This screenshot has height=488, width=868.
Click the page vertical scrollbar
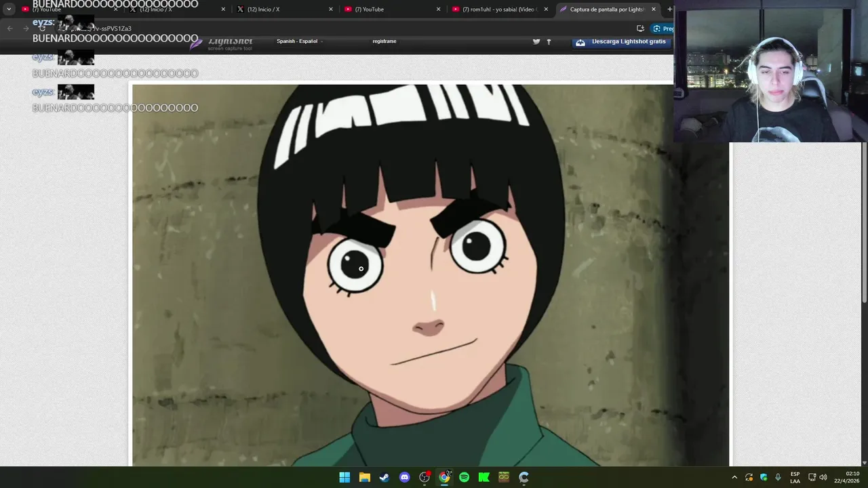pyautogui.click(x=864, y=224)
